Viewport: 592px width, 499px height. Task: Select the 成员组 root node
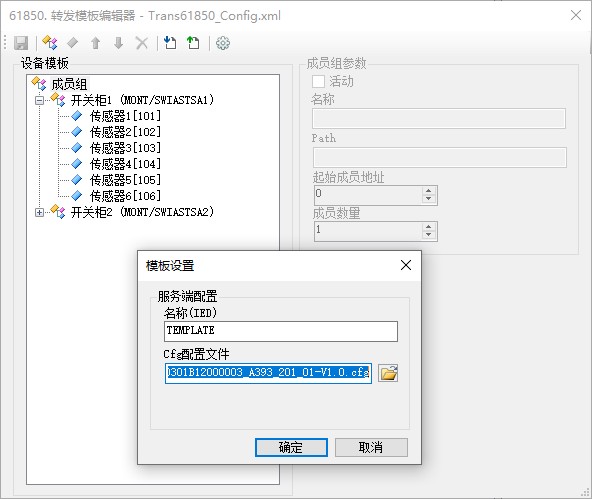point(69,84)
